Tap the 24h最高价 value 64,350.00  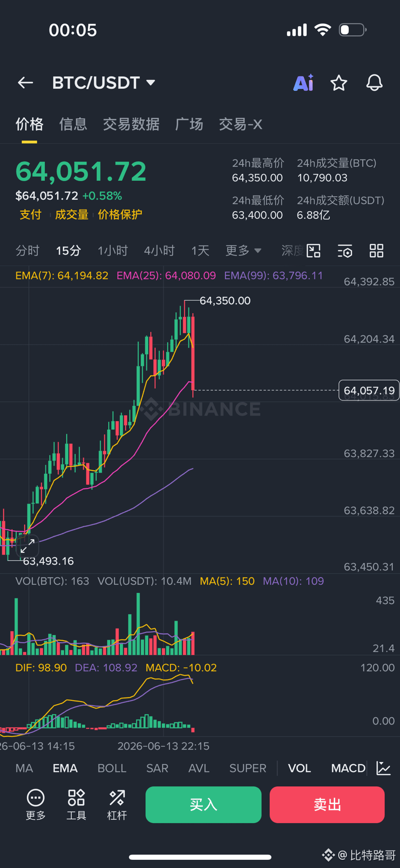pos(257,178)
